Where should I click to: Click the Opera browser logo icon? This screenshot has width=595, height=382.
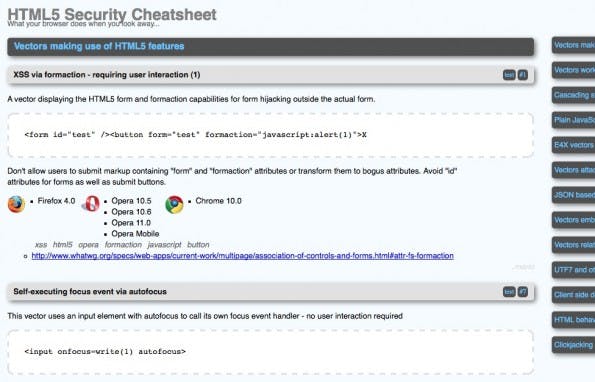click(91, 204)
